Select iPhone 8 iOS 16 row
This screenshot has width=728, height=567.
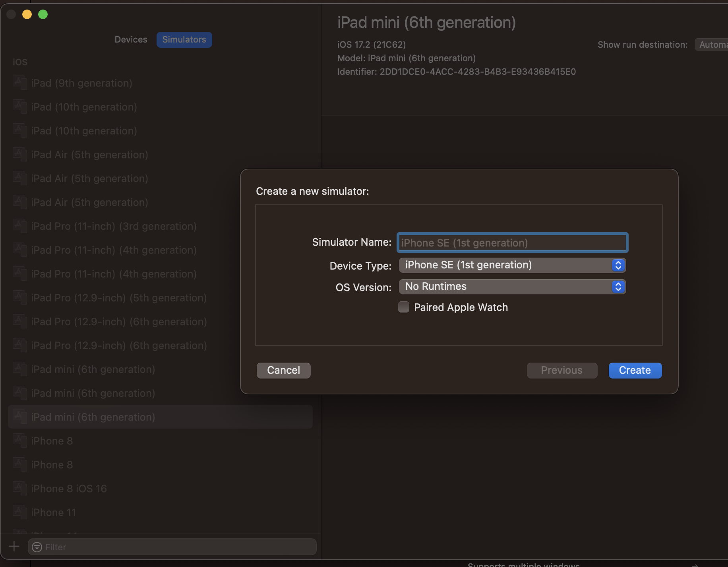click(x=161, y=488)
